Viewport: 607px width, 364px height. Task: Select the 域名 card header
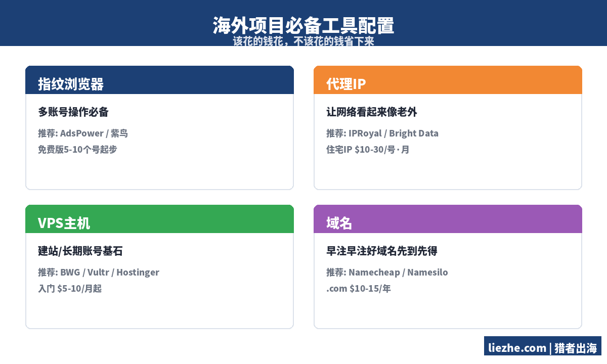click(x=448, y=219)
